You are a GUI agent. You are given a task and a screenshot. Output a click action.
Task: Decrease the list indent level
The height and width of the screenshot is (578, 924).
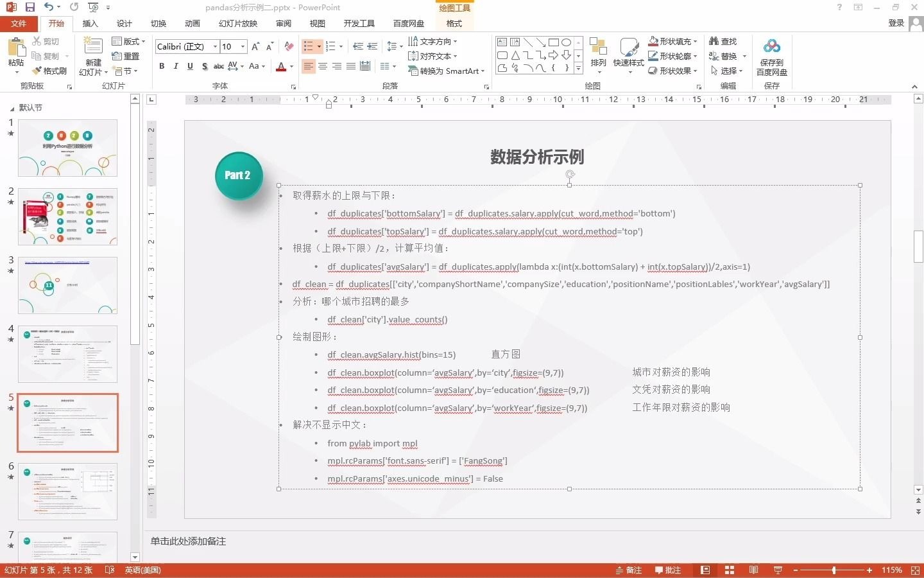click(x=358, y=46)
